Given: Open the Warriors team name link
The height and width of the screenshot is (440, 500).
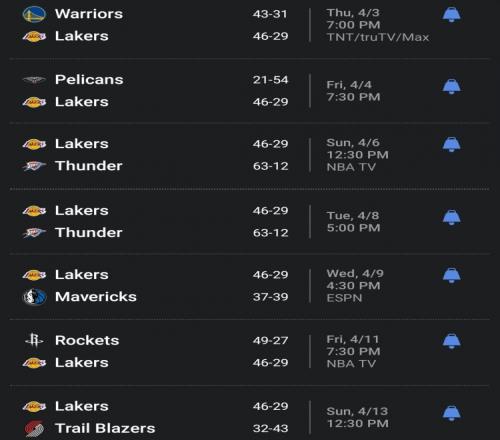Looking at the screenshot, I should coord(89,14).
